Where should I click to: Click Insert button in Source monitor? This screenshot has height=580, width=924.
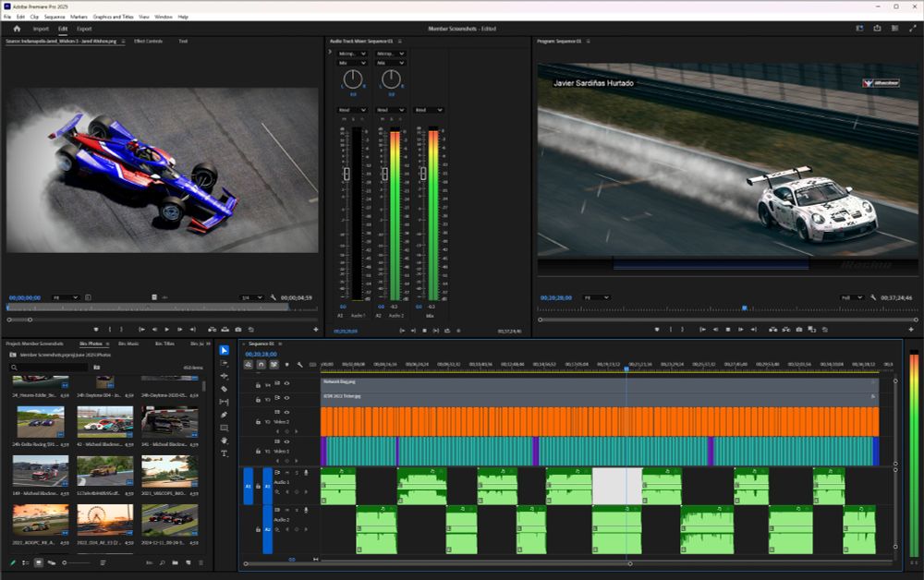(213, 330)
